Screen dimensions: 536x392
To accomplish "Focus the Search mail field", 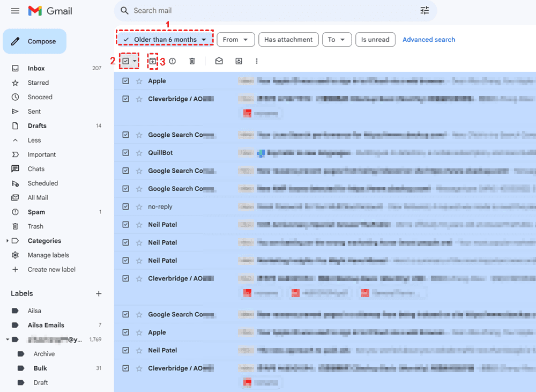I will coord(275,11).
